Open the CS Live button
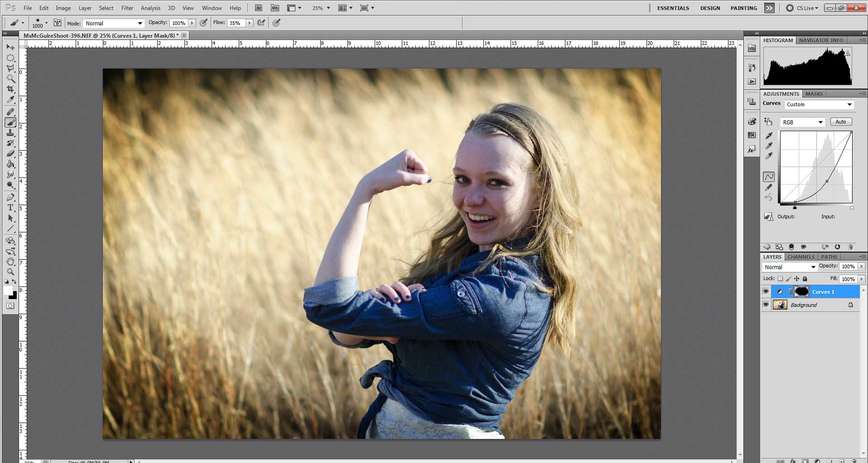Screen dimensions: 868x463 click(802, 8)
